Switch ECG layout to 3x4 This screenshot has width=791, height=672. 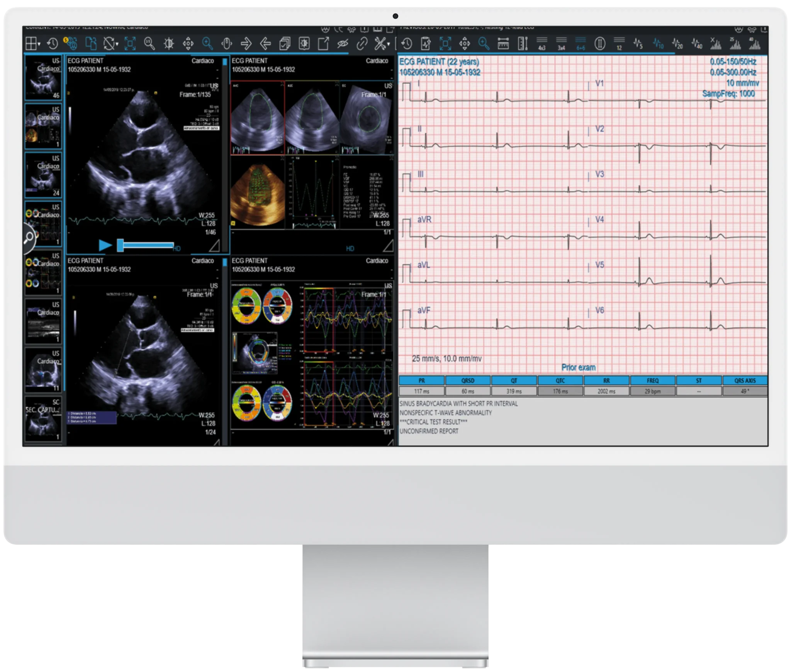(561, 43)
